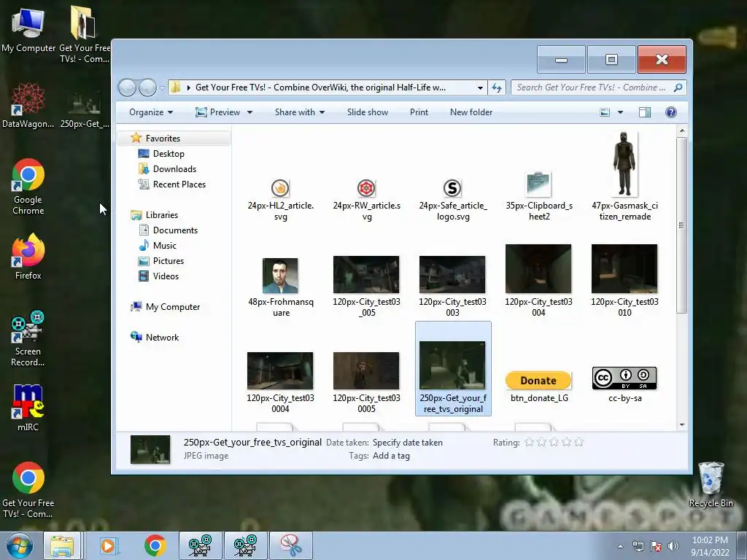This screenshot has width=747, height=560.
Task: Create a New folder
Action: click(x=471, y=112)
